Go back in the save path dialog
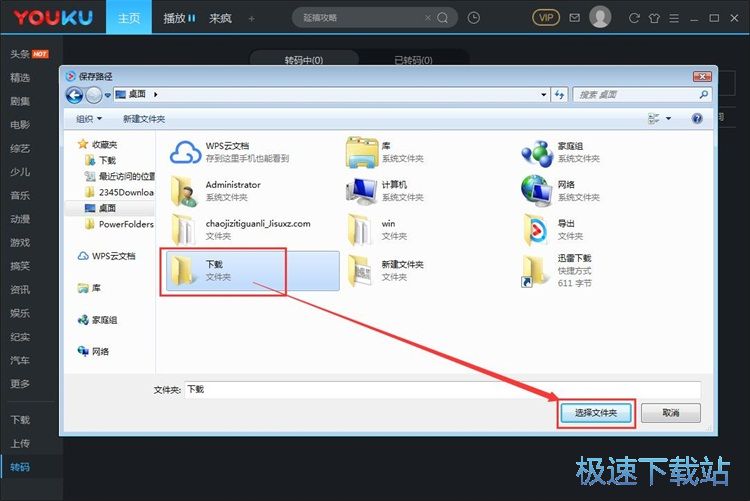This screenshot has width=750, height=501. pos(74,95)
